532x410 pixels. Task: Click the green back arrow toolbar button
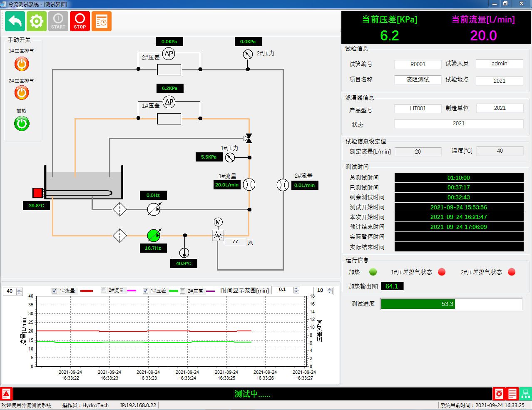[x=15, y=21]
